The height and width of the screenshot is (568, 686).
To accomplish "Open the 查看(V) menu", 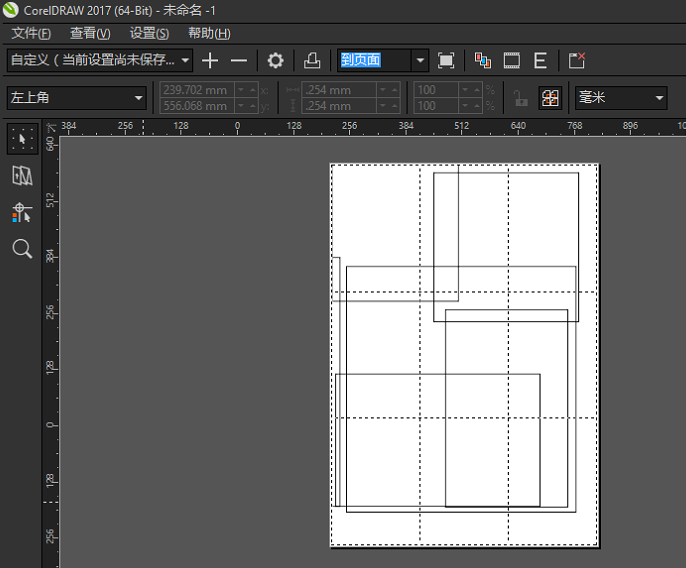I will click(90, 33).
